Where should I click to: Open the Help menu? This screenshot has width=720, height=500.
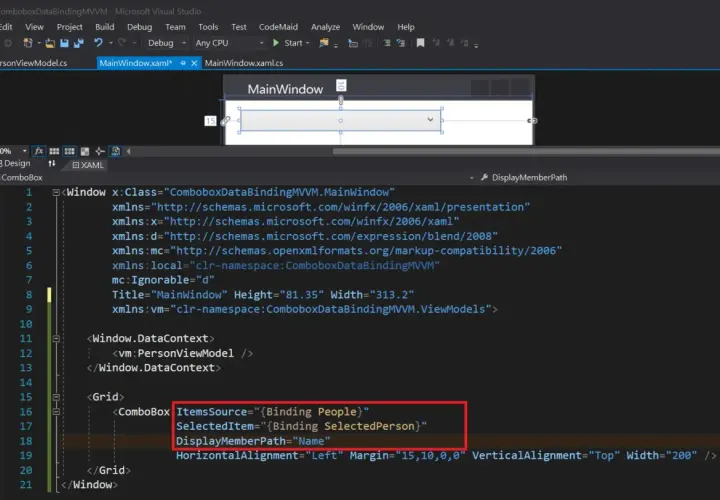coord(406,27)
